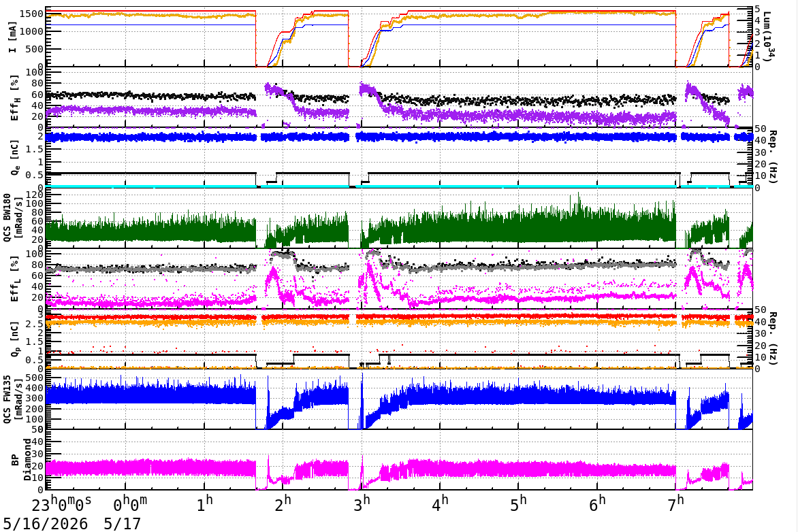
Task: Click the "1000" tick on the I [mA] axis
Action: (x=31, y=31)
